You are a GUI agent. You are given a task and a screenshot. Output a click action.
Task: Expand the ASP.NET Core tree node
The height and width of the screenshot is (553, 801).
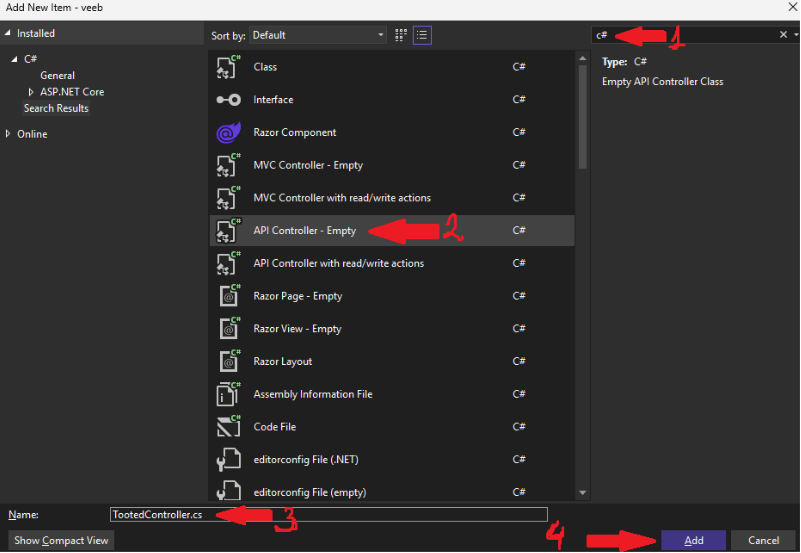31,92
